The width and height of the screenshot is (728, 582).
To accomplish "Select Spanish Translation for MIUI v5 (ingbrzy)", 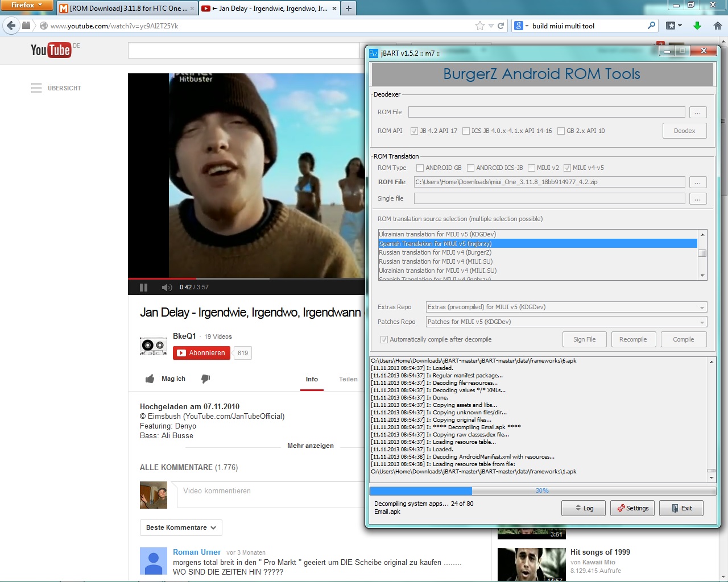I will (537, 243).
